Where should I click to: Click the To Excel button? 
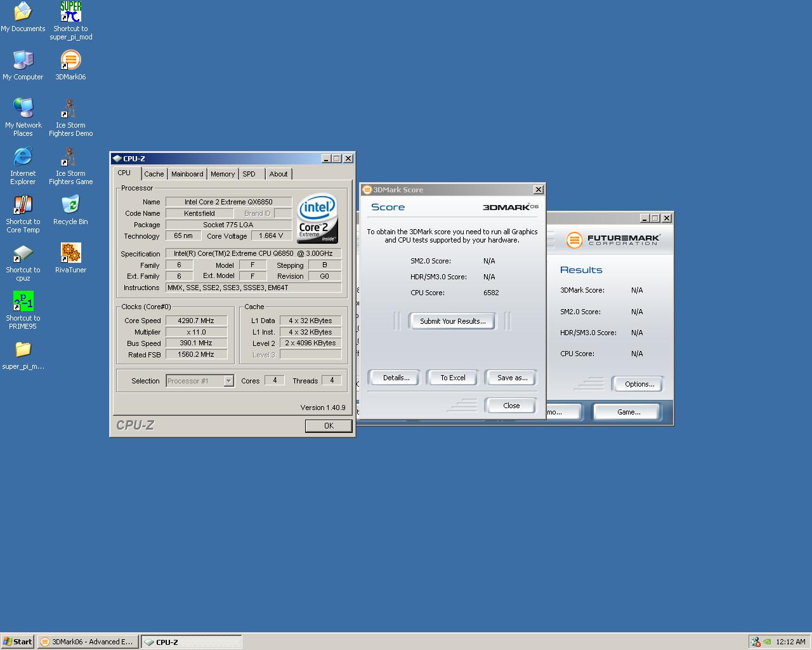453,378
